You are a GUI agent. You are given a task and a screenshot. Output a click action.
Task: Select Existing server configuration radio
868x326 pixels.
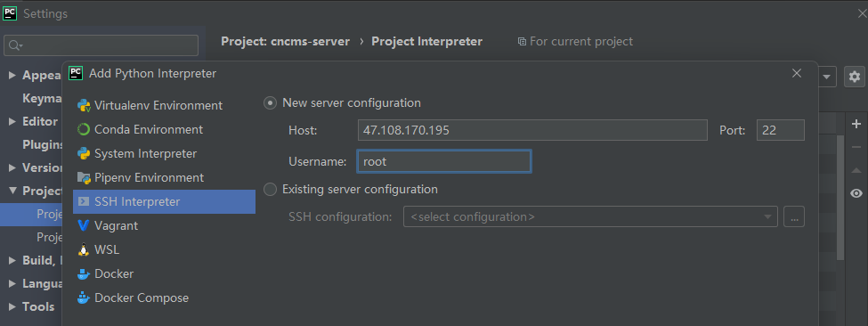click(x=270, y=190)
